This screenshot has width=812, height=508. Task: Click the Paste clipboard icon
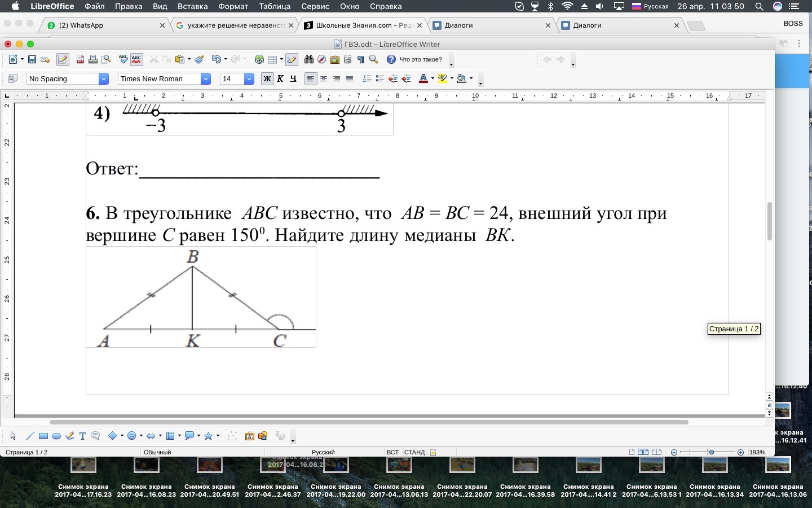pos(180,59)
